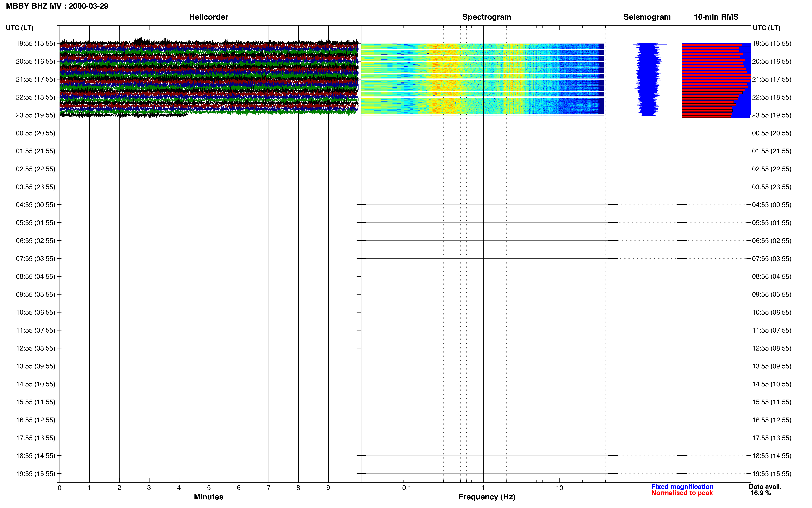This screenshot has height=508, width=812.
Task: Click the left '23:55 (19:55)' time label
Action: pyautogui.click(x=36, y=115)
